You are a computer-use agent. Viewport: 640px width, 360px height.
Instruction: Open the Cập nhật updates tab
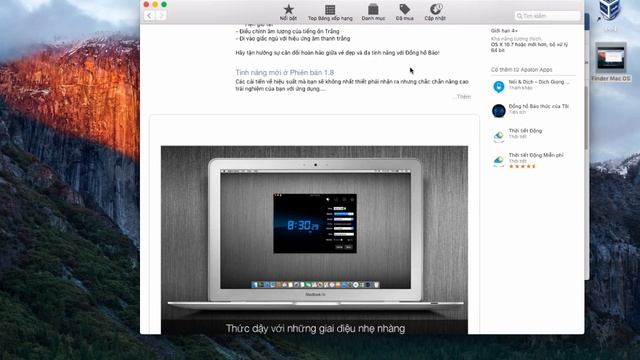point(435,12)
